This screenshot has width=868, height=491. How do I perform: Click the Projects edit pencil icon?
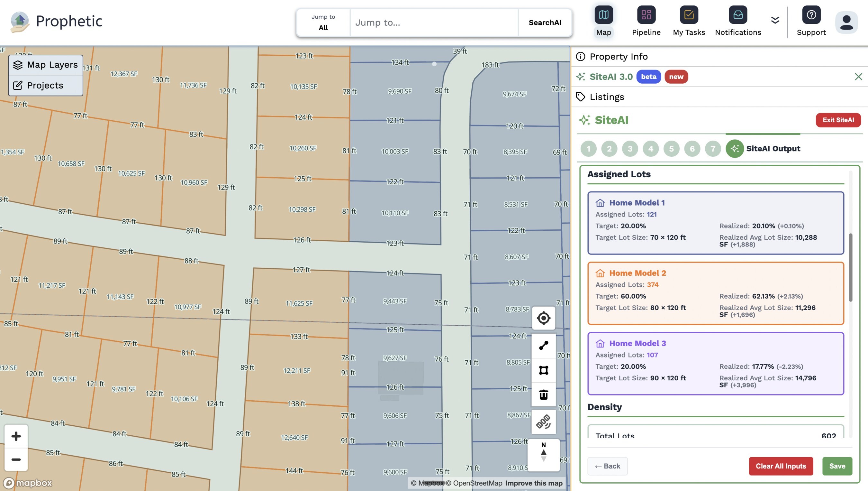coord(18,85)
